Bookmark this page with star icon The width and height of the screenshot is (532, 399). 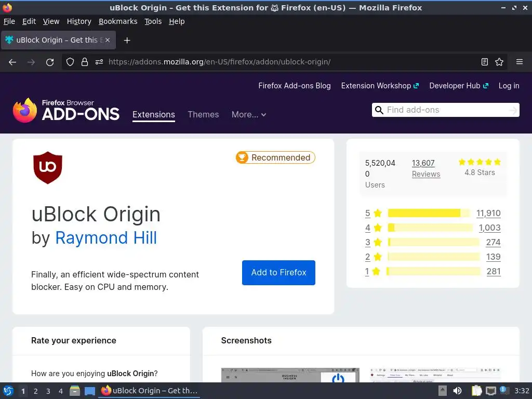[x=499, y=62]
